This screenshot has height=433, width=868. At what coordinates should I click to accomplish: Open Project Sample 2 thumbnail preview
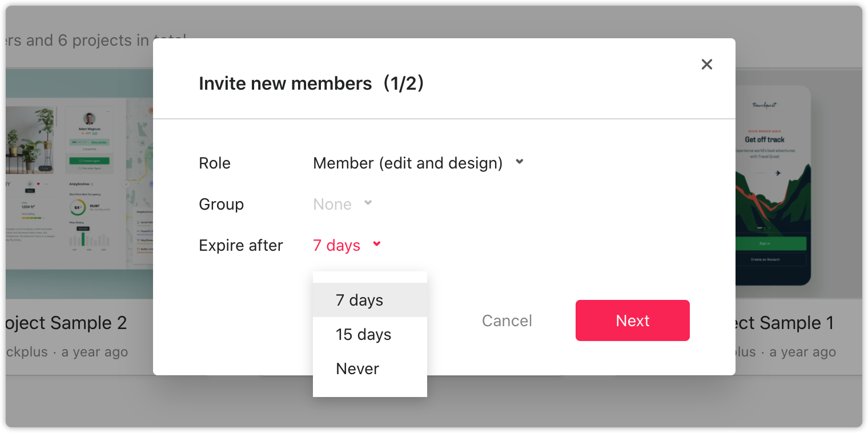coord(79,184)
